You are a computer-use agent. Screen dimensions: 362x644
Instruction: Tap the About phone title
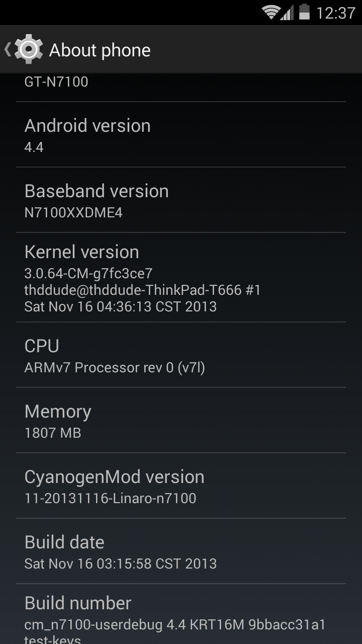(100, 50)
